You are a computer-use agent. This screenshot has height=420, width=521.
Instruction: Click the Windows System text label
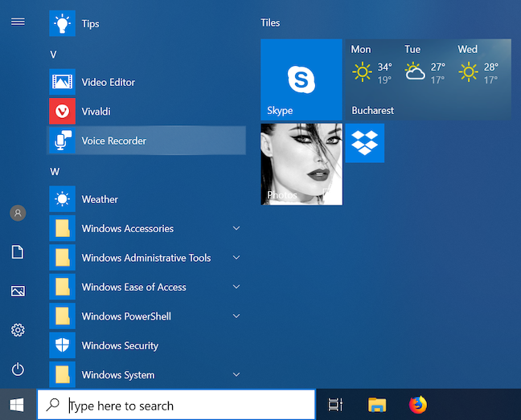(118, 375)
